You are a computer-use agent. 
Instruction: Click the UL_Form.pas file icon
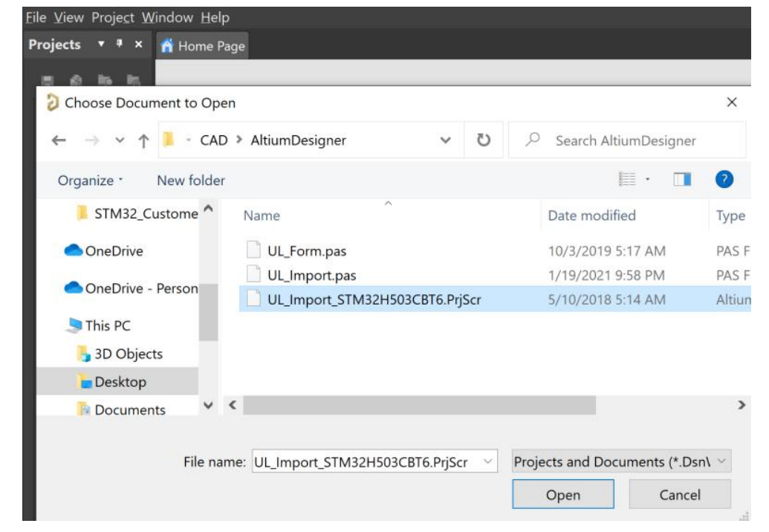click(253, 250)
